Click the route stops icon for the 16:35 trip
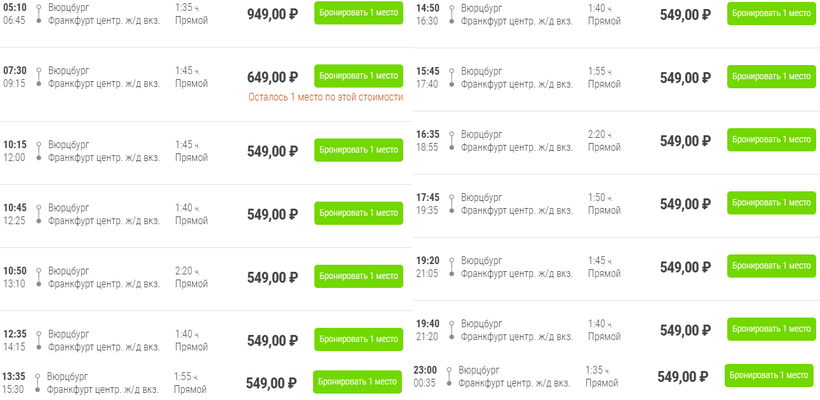 pyautogui.click(x=451, y=140)
